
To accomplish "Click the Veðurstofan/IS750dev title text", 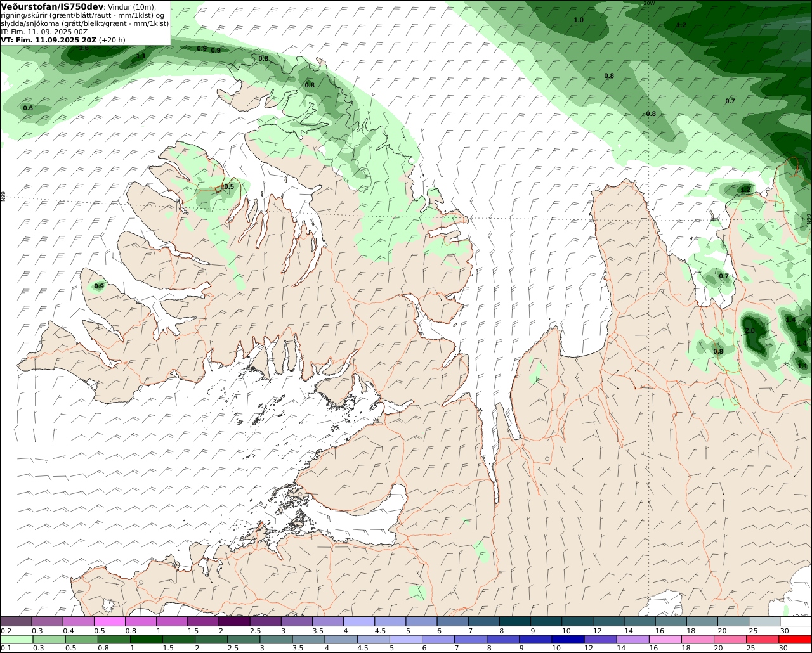I will tap(52, 6).
